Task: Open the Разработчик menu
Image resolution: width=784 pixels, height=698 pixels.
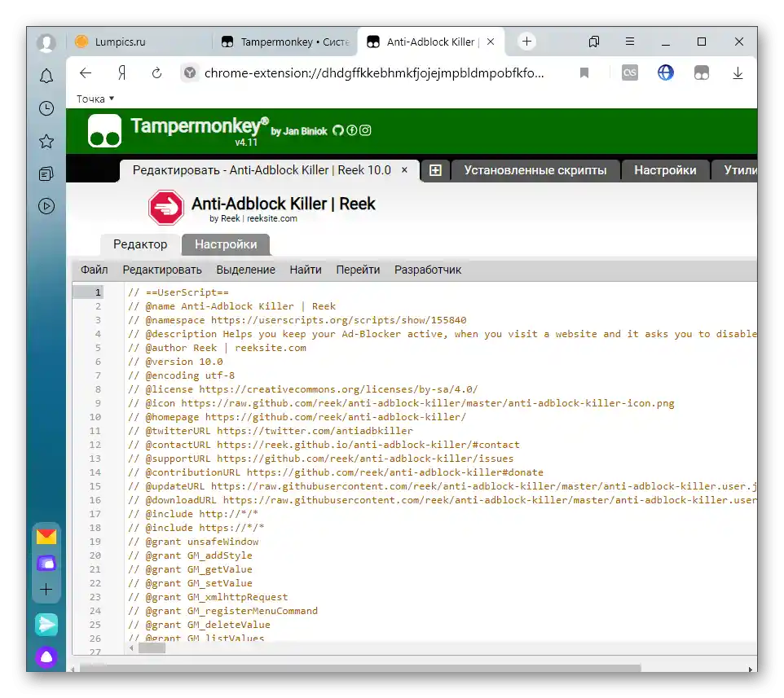Action: point(428,270)
